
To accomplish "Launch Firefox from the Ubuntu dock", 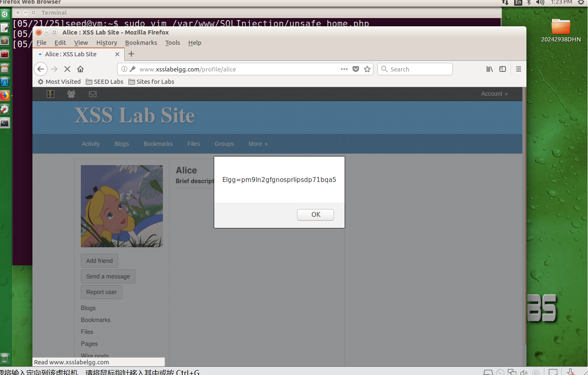I will point(5,96).
